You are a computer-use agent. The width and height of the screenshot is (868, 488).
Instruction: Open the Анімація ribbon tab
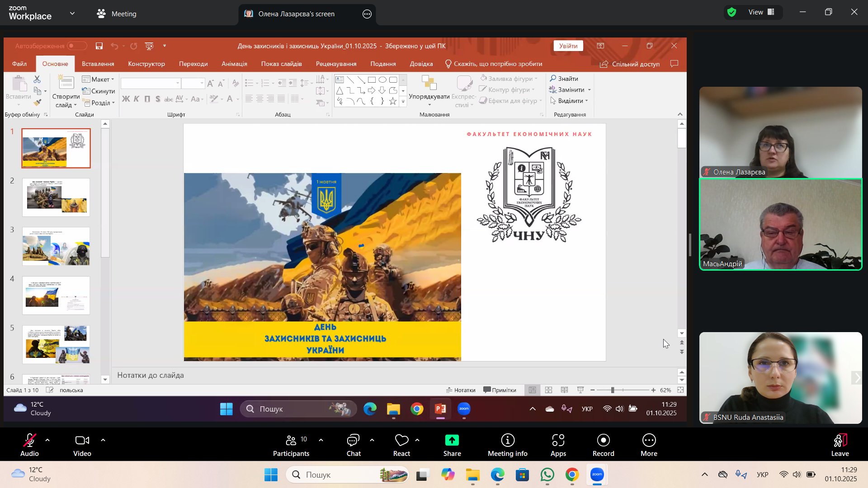234,64
